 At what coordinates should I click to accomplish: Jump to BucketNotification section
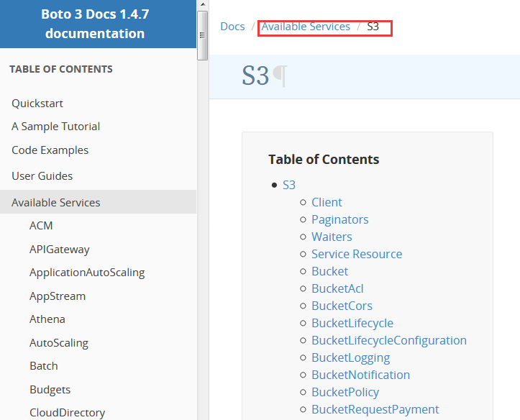tap(360, 375)
